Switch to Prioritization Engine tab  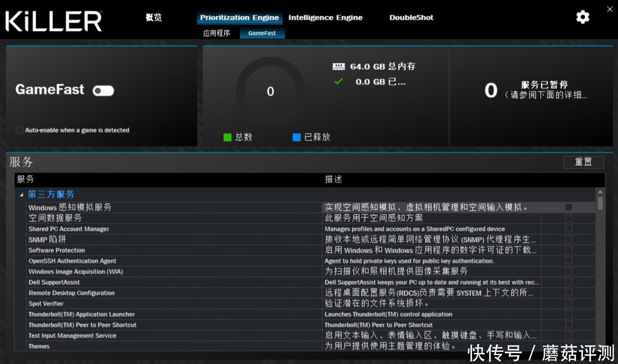pos(239,18)
